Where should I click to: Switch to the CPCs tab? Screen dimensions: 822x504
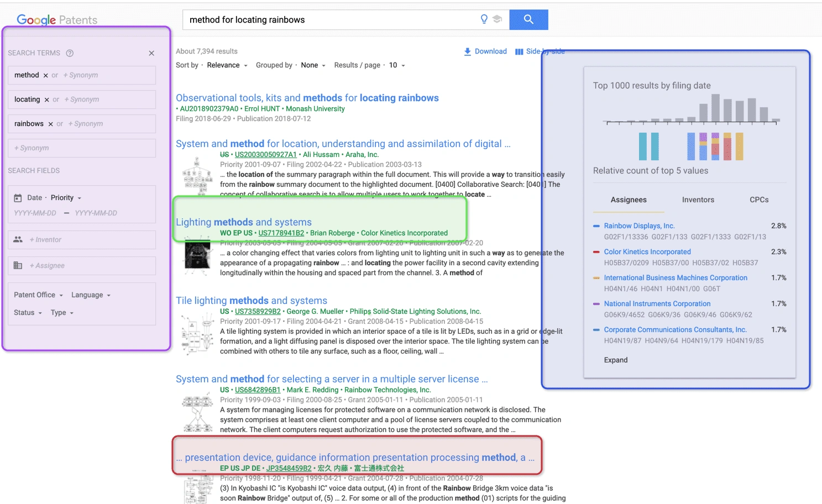click(x=759, y=200)
